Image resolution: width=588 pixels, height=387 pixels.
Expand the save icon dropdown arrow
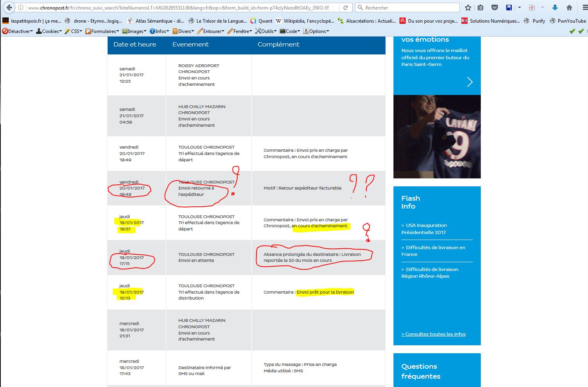519,8
